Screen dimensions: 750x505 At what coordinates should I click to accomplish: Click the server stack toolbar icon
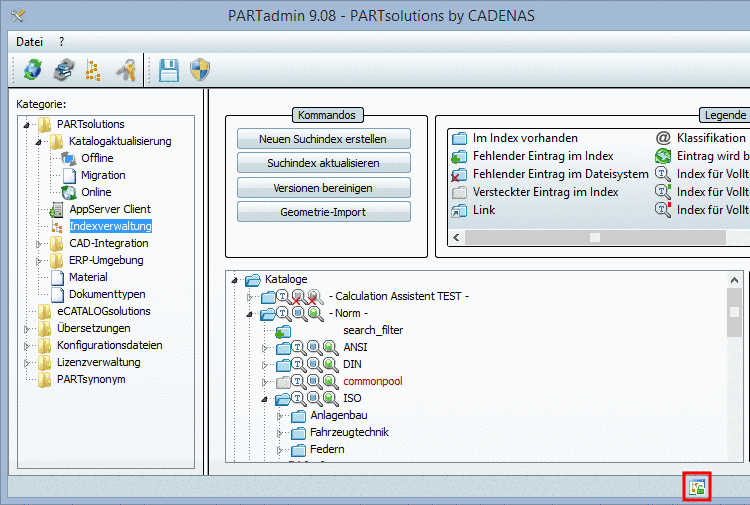click(64, 70)
